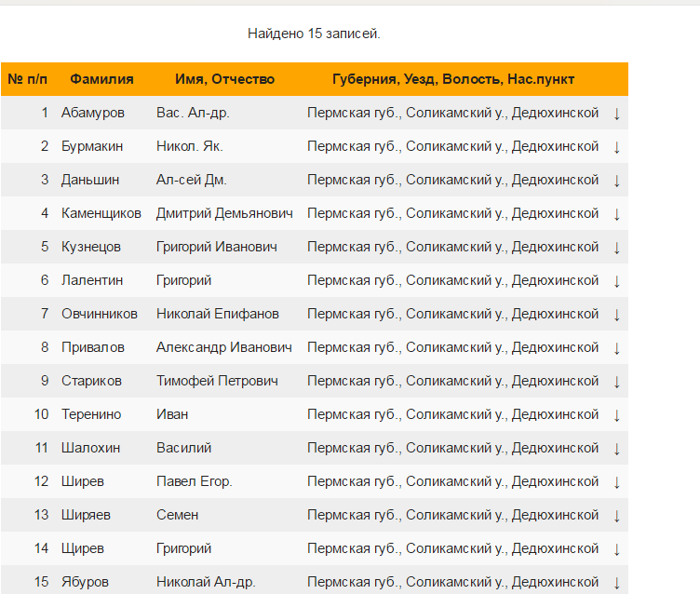
Task: Select the Фамилия column header
Action: [101, 79]
